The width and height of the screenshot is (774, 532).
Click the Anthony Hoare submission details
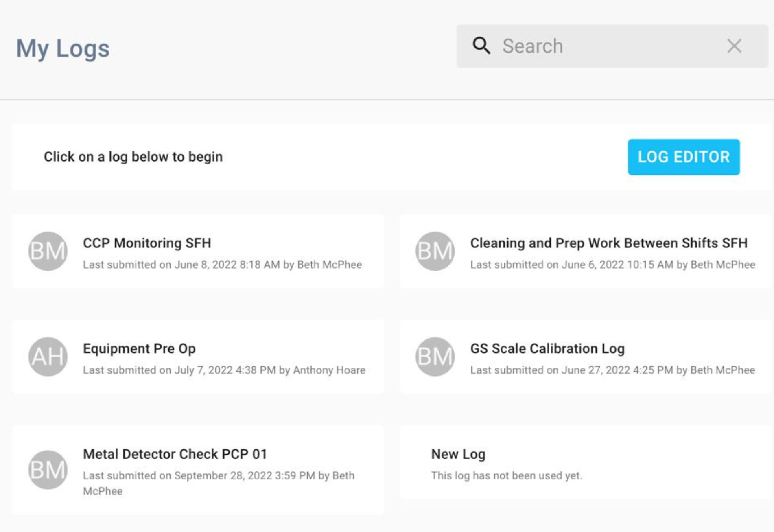[x=224, y=370]
